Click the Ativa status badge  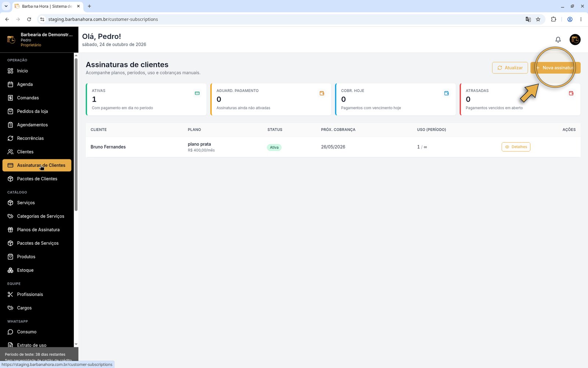tap(274, 147)
